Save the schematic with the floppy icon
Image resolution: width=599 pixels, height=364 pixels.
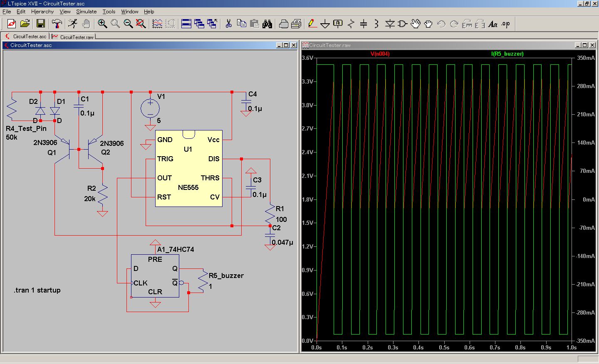pyautogui.click(x=40, y=24)
